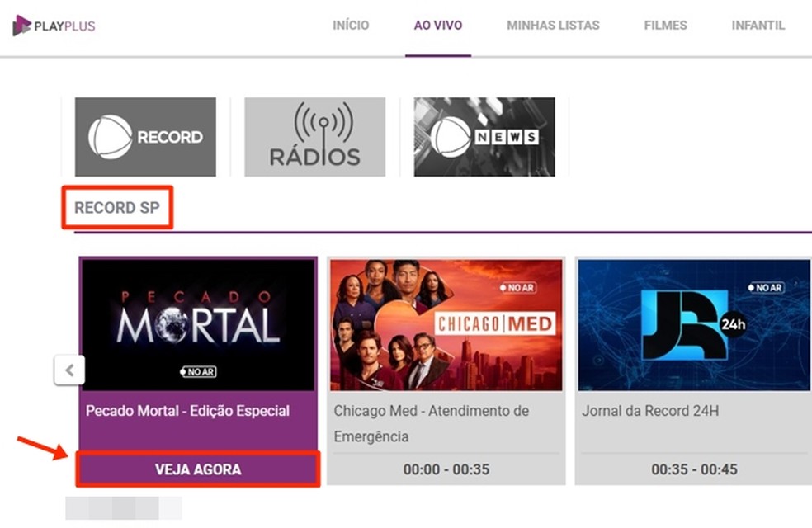The height and width of the screenshot is (528, 812).
Task: Click NO AR badge on JR 24h
Action: pos(766,288)
